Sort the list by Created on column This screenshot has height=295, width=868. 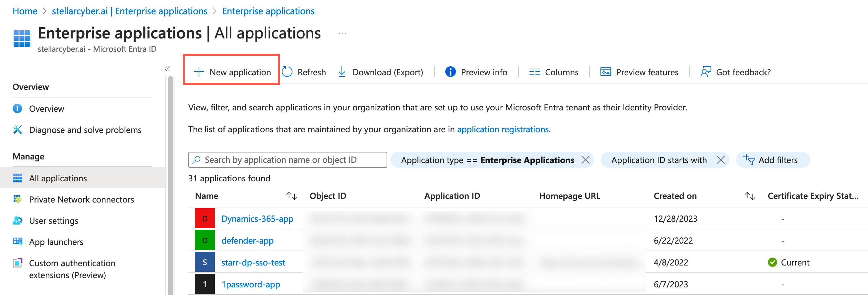749,196
